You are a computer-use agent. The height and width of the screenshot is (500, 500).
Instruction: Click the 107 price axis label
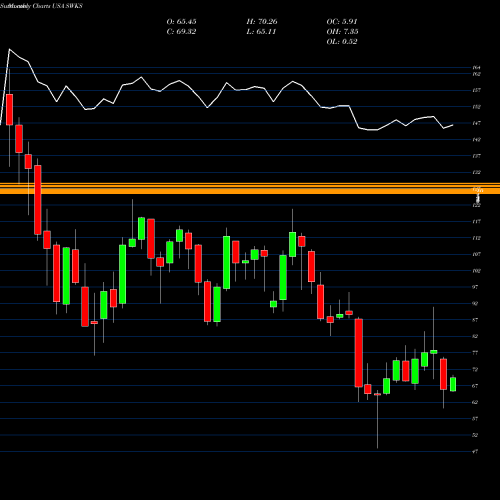(476, 254)
